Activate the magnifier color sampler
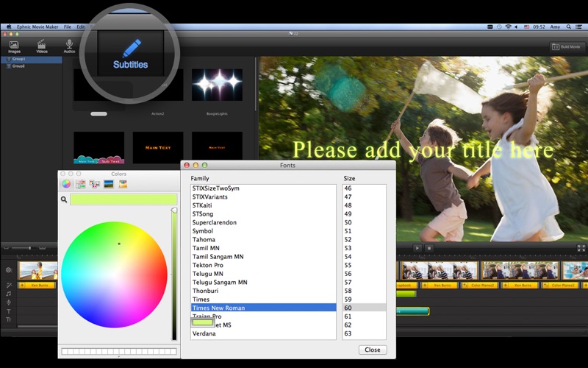The image size is (588, 368). [64, 199]
